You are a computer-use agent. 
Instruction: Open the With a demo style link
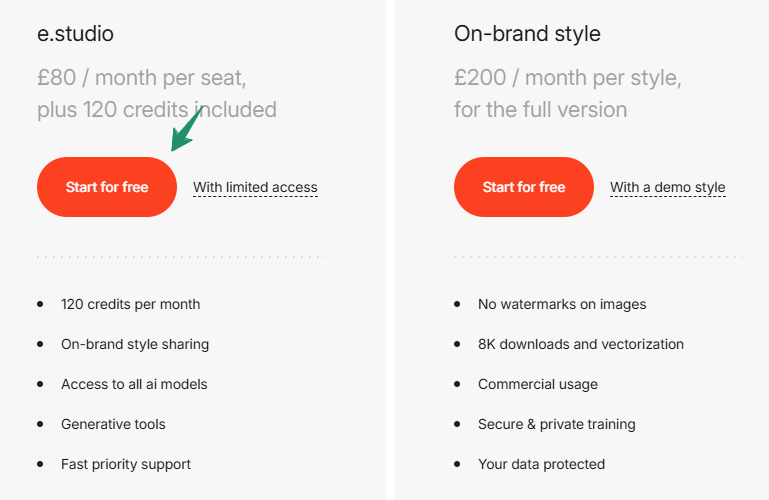tap(667, 187)
